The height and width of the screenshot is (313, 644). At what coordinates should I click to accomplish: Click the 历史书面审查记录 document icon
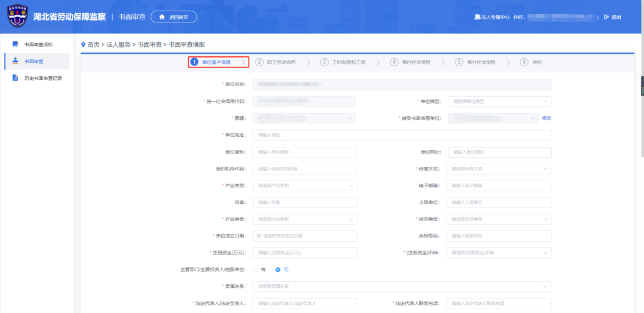click(16, 78)
